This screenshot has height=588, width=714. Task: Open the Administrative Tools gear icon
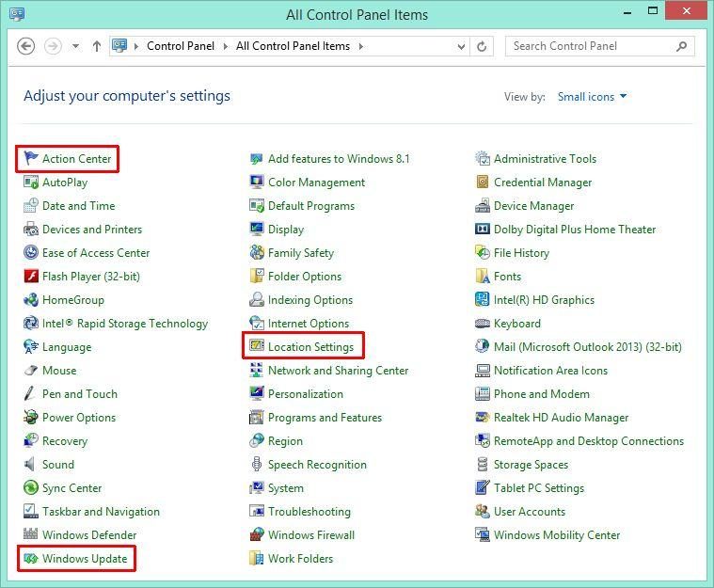483,158
